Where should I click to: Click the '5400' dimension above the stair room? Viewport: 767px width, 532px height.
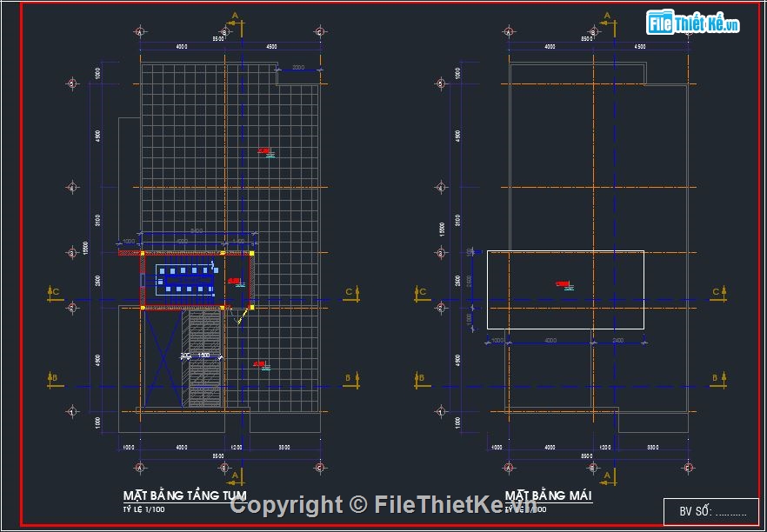(197, 230)
